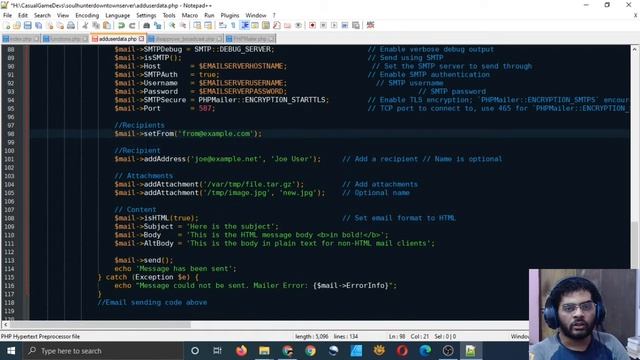Click the rightmost plugin toolbar icon
The width and height of the screenshot is (640, 360).
(x=370, y=25)
